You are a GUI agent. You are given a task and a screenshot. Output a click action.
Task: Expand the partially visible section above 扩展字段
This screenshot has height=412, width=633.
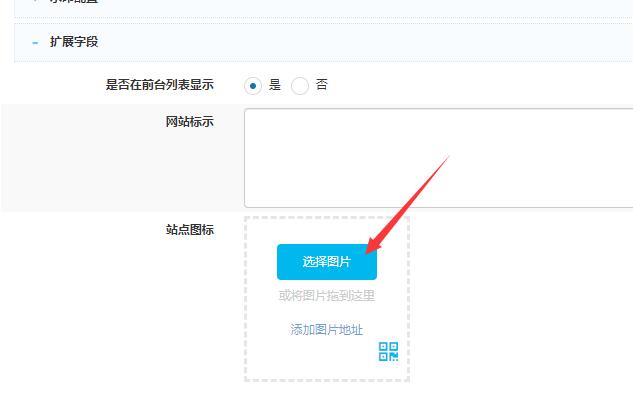80,3
